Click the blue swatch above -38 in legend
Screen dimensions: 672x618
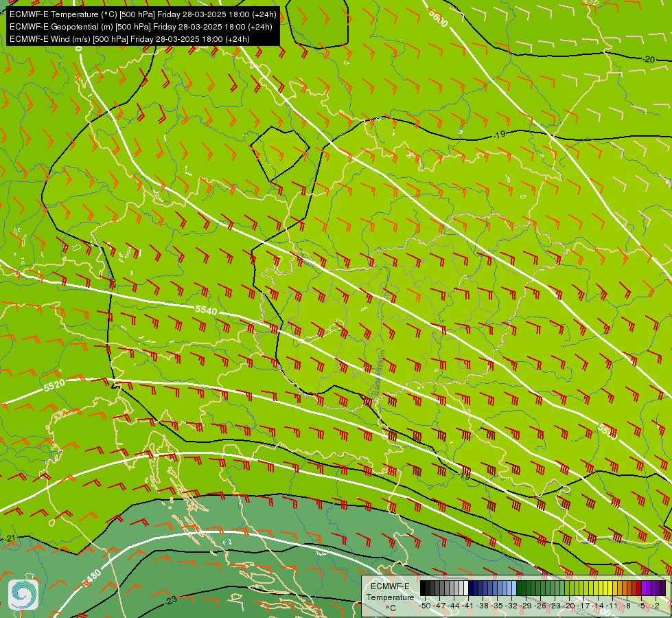tap(480, 588)
